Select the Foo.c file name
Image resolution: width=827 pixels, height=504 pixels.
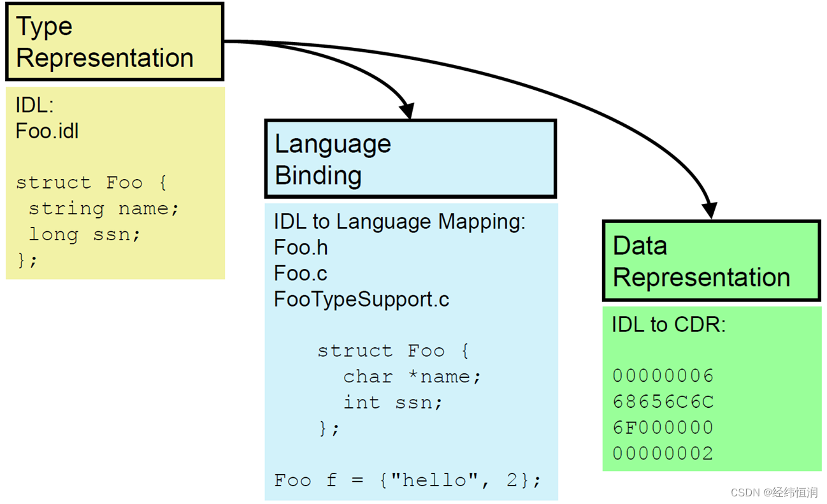pos(299,273)
